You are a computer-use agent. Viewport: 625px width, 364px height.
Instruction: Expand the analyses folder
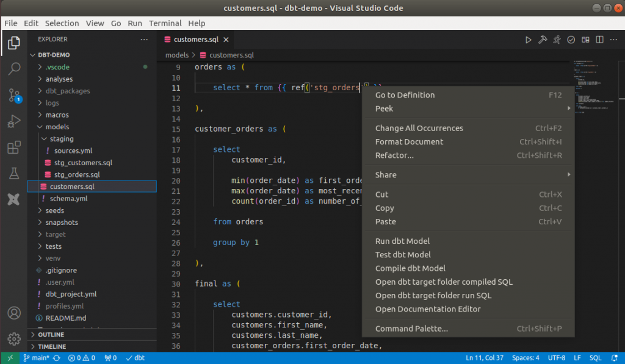point(40,79)
